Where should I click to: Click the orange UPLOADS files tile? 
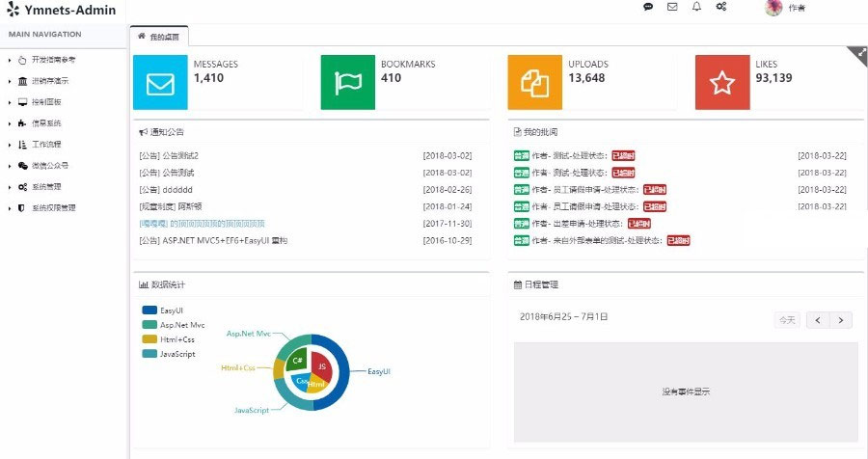click(534, 83)
